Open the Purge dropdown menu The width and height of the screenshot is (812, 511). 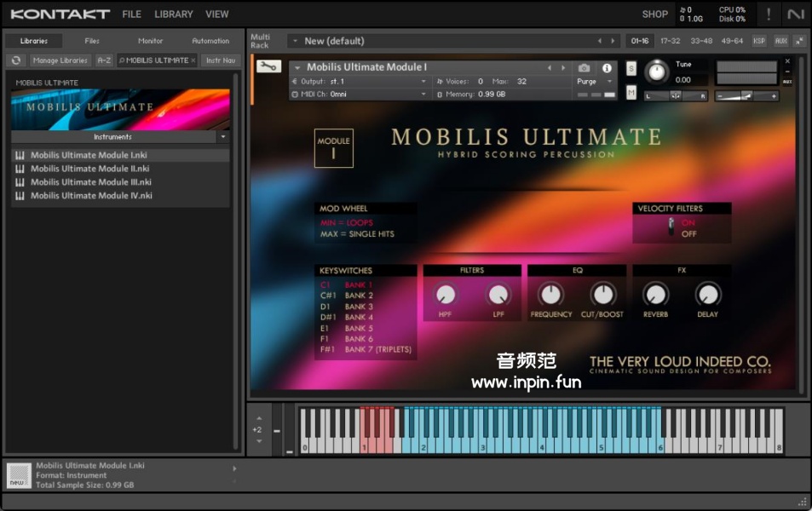click(x=595, y=82)
